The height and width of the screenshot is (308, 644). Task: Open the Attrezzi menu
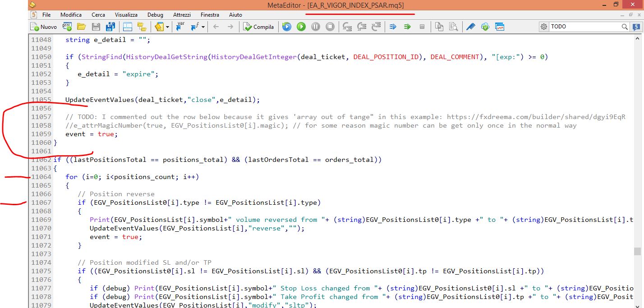(182, 15)
